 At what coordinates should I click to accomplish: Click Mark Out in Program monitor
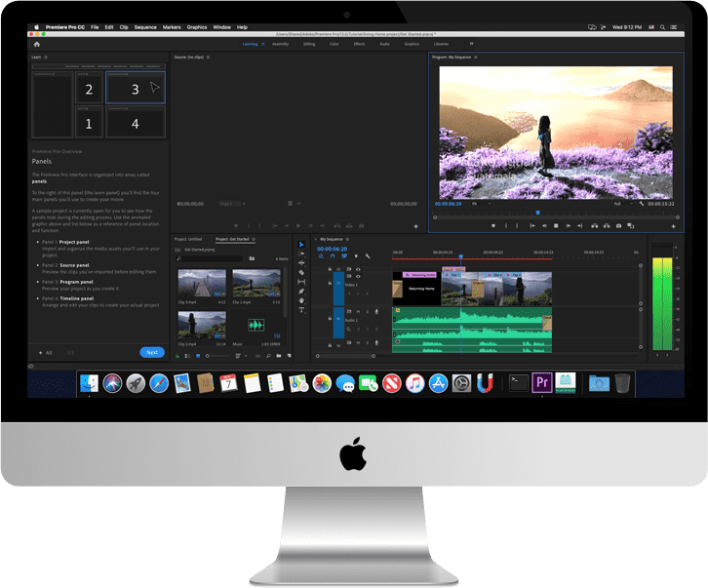pos(517,226)
